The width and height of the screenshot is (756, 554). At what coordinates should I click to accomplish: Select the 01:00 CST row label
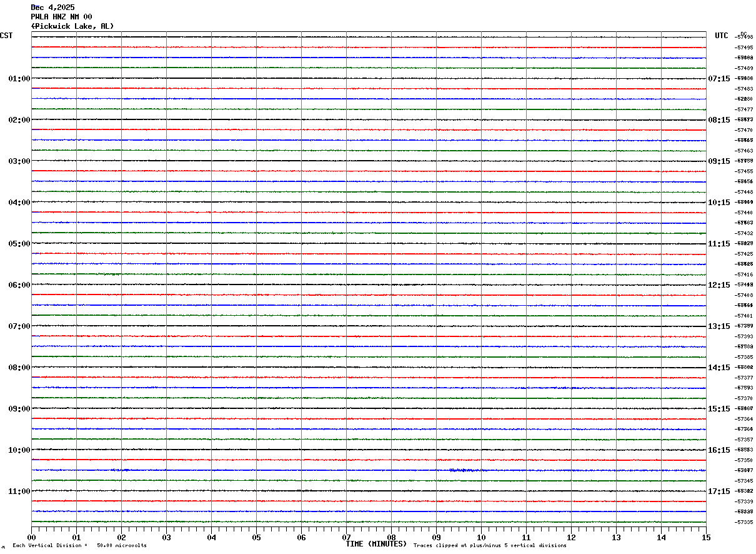pyautogui.click(x=19, y=79)
